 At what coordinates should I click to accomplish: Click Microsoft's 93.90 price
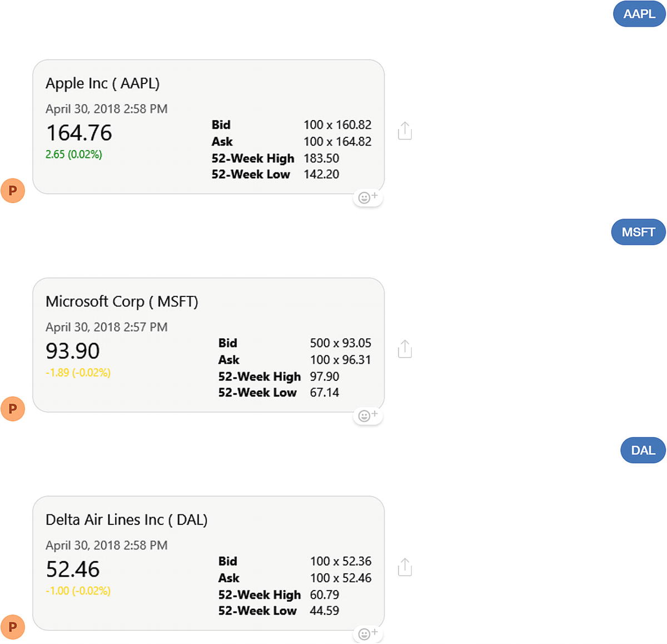coord(73,351)
